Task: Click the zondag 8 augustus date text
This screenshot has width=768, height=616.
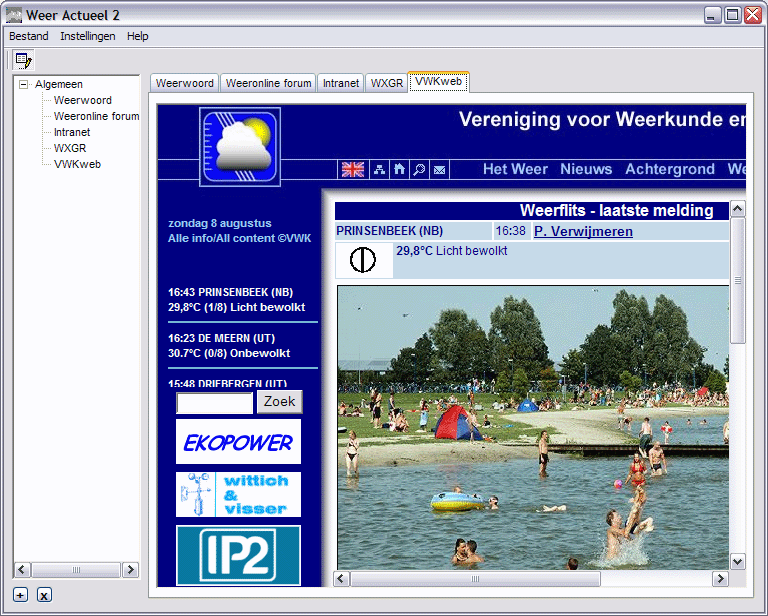Action: tap(219, 223)
